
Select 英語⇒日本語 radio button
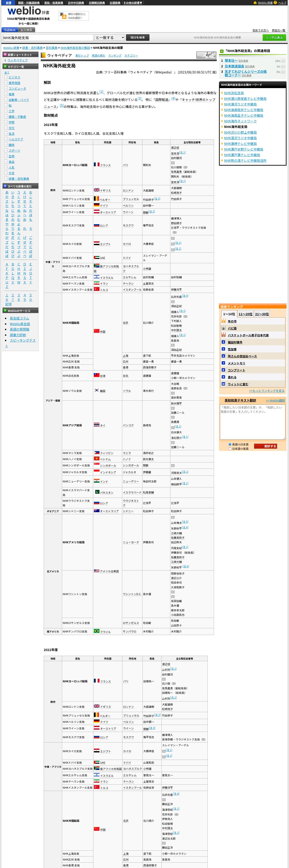(x=230, y=444)
